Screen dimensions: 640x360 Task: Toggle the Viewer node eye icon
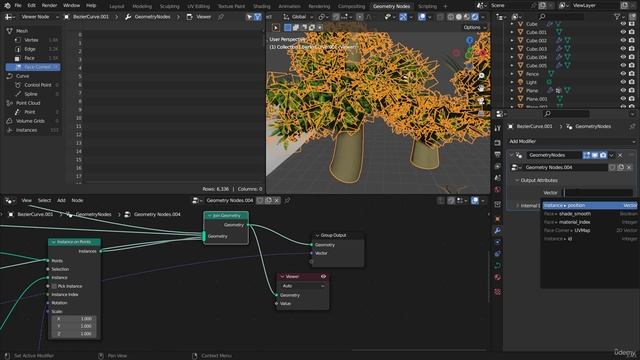click(x=323, y=276)
